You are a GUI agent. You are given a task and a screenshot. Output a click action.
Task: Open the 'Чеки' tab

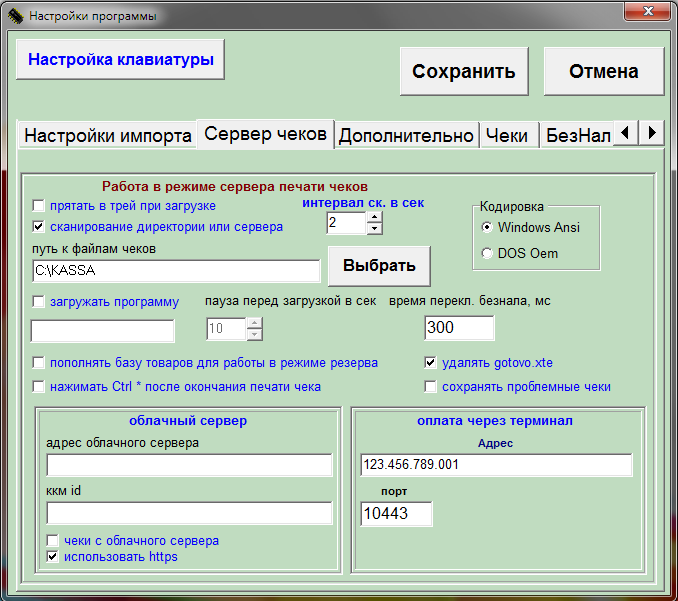(507, 136)
